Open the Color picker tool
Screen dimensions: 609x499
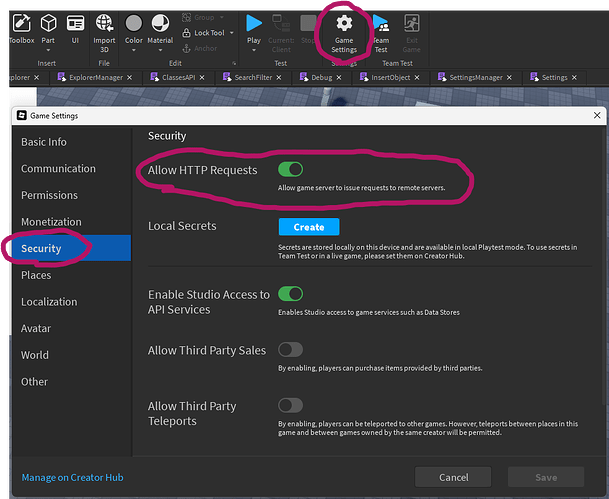[x=134, y=28]
